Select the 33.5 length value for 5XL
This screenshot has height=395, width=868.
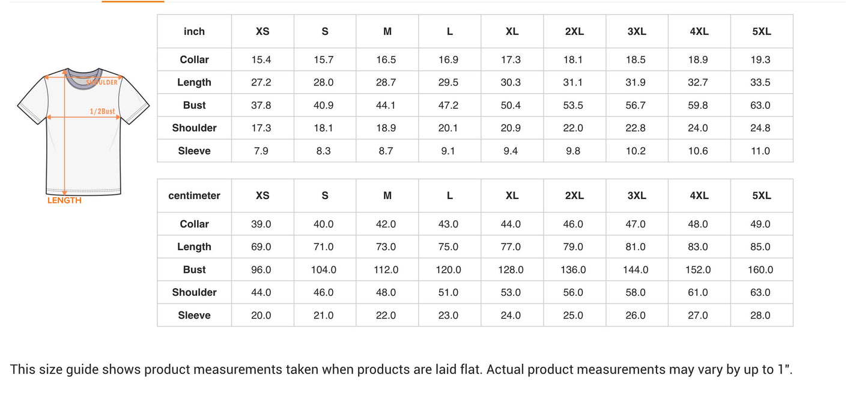(760, 82)
